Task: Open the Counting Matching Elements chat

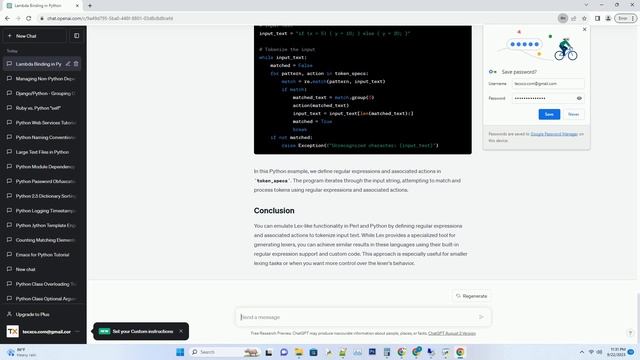Action: [42, 240]
